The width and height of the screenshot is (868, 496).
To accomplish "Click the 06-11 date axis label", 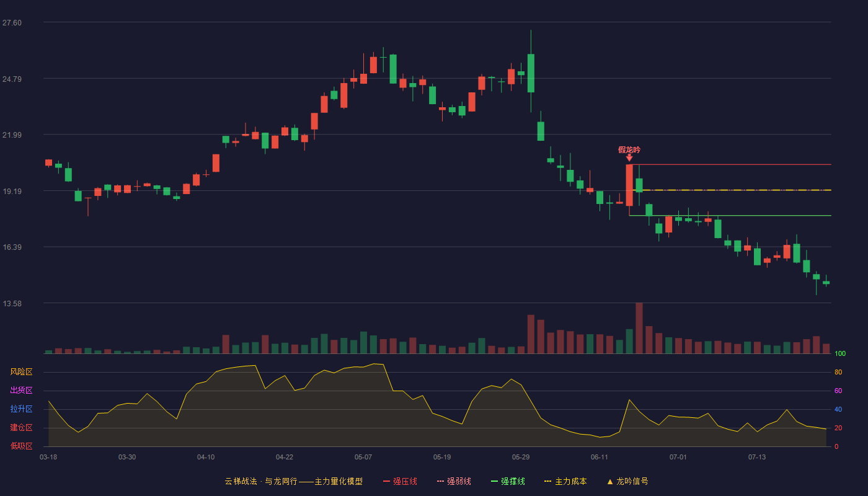I will point(600,457).
